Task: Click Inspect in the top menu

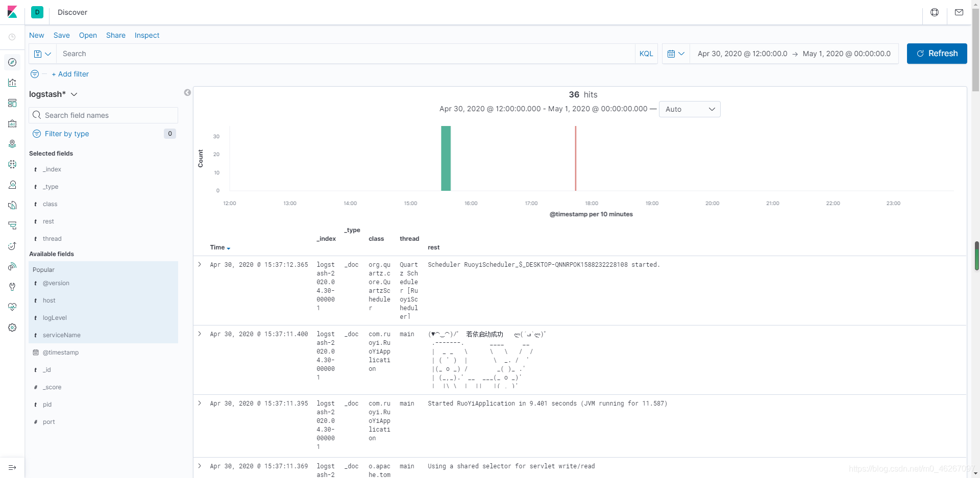Action: pos(147,35)
